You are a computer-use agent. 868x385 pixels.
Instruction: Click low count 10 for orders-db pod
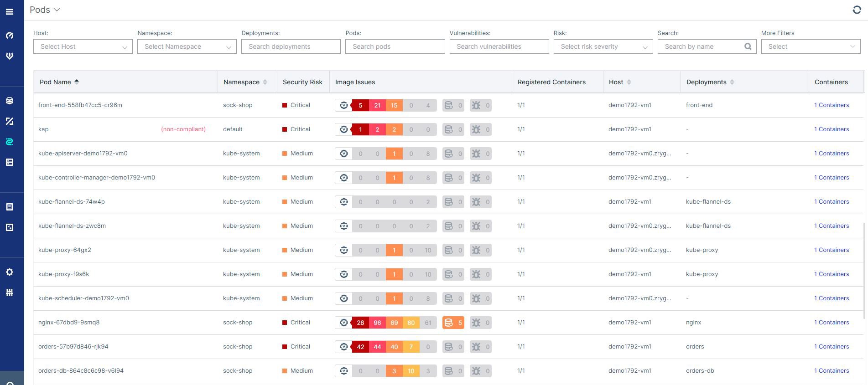click(x=411, y=371)
